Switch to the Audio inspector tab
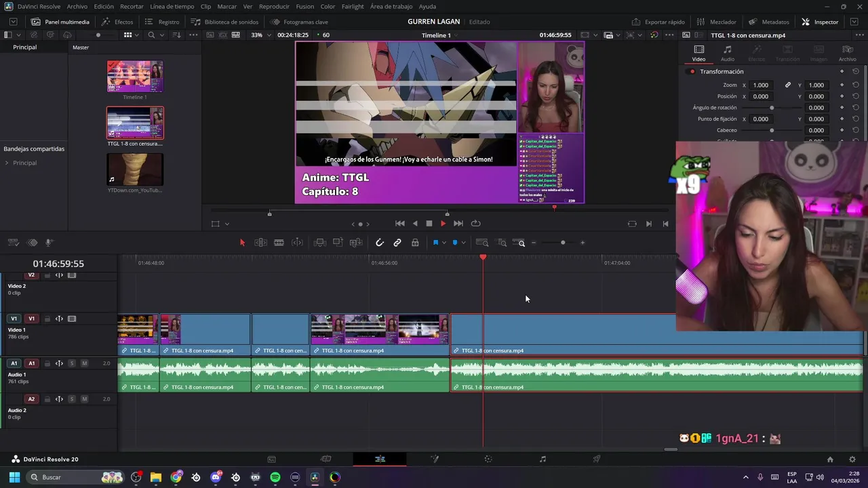This screenshot has width=868, height=488. coord(728,54)
